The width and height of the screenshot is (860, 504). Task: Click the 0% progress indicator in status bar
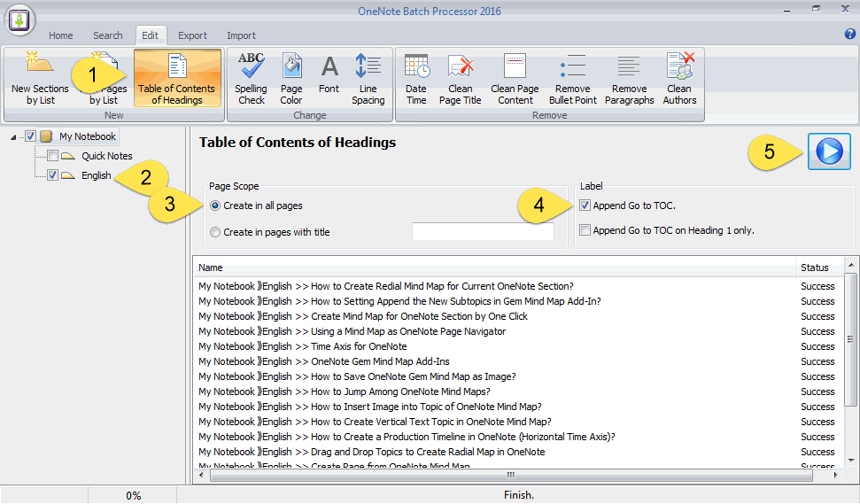133,495
